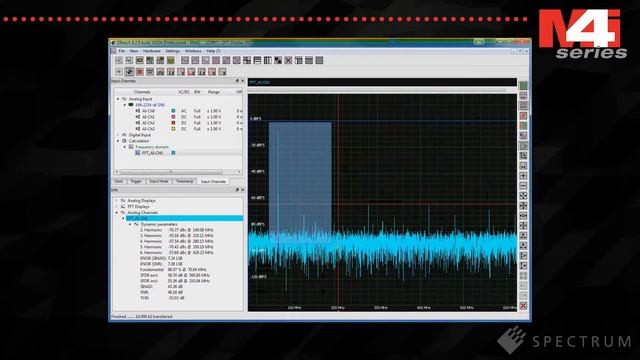Viewport: 640px width, 360px height.
Task: Collapse the Analog Input tree node
Action: (118, 99)
